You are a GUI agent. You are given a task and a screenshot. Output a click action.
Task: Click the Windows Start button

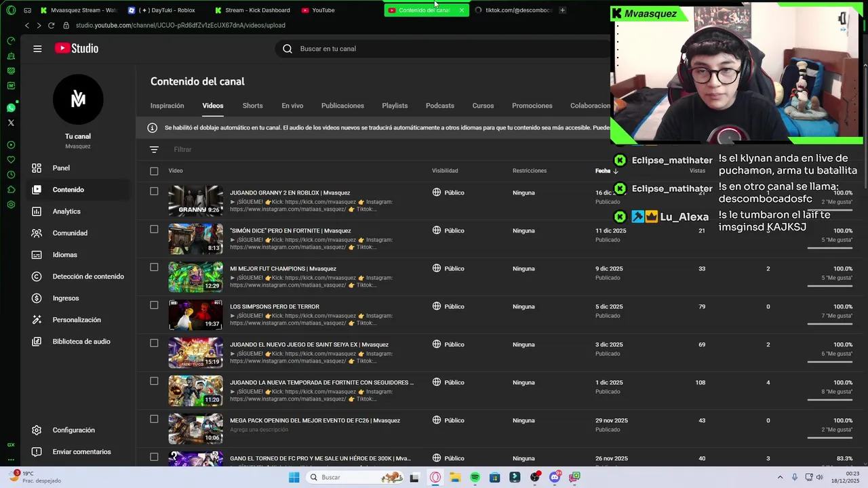(x=294, y=477)
